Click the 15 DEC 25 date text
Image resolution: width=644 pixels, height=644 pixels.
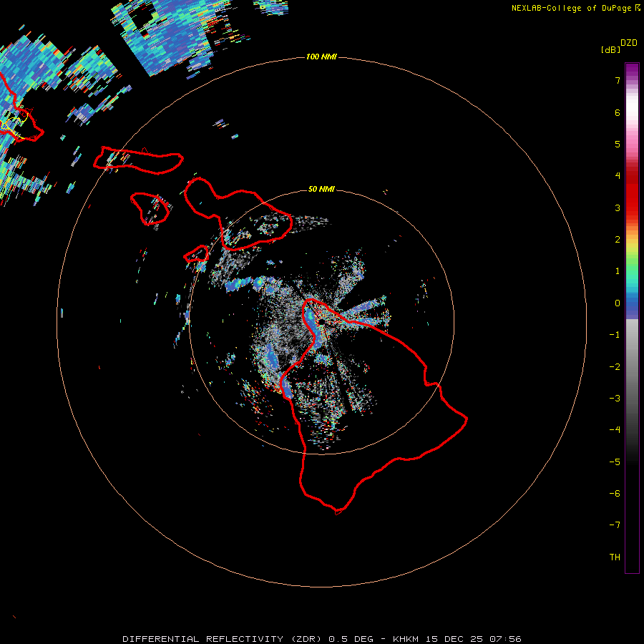coord(454,639)
